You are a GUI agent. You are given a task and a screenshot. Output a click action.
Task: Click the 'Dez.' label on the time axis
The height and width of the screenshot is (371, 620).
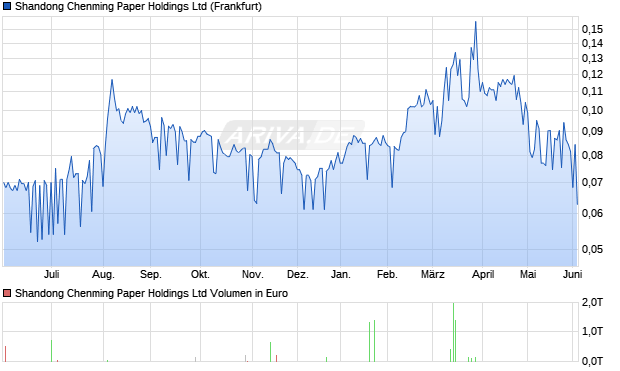coord(298,274)
